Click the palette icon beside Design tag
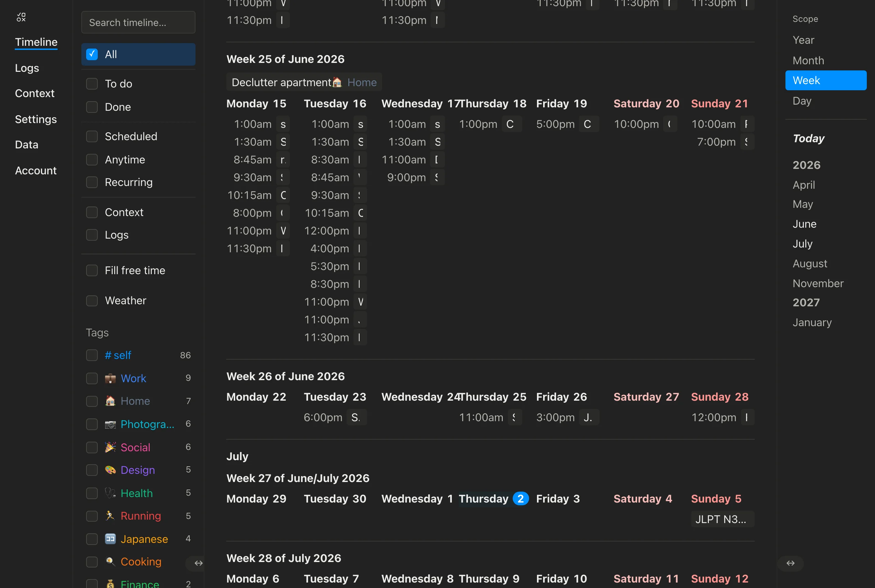 coord(110,470)
